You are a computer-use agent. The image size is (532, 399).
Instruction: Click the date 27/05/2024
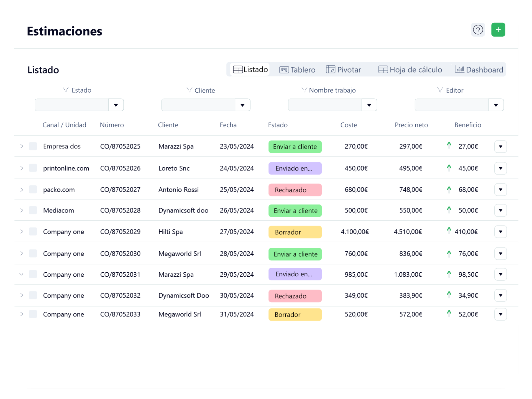click(237, 232)
